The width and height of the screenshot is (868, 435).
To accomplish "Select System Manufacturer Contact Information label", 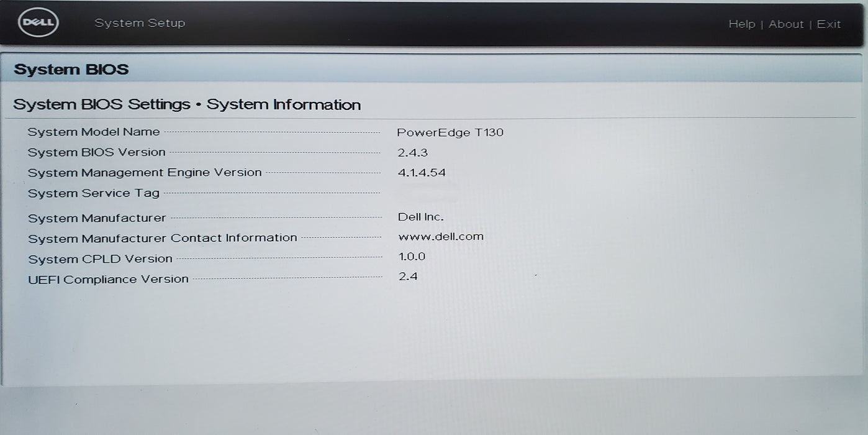I will (x=163, y=238).
